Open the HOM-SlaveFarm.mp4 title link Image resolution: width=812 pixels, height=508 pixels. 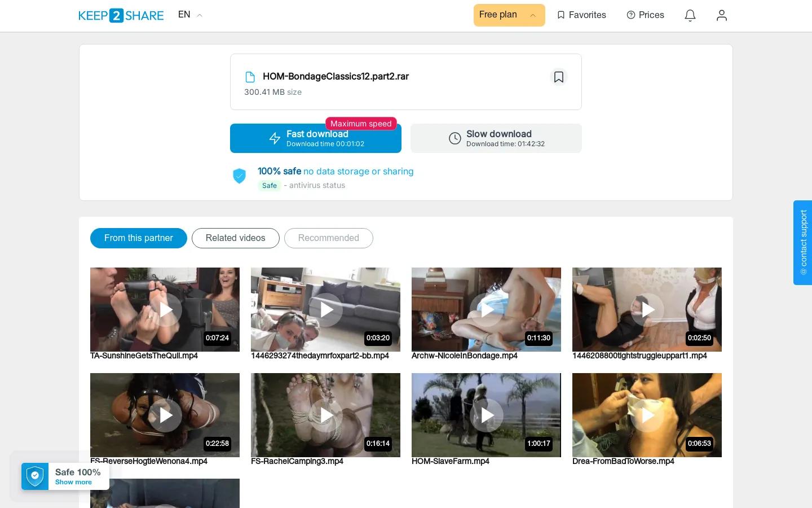[x=451, y=461]
